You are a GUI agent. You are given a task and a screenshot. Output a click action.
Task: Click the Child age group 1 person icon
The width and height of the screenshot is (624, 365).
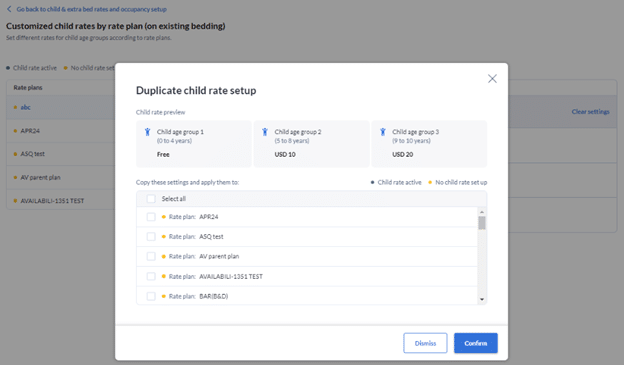click(x=147, y=132)
